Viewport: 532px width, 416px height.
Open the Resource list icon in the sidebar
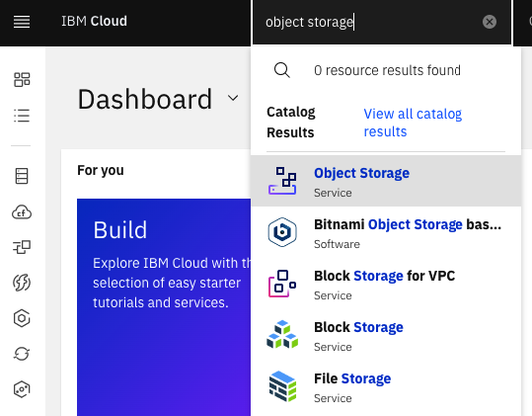click(x=22, y=116)
